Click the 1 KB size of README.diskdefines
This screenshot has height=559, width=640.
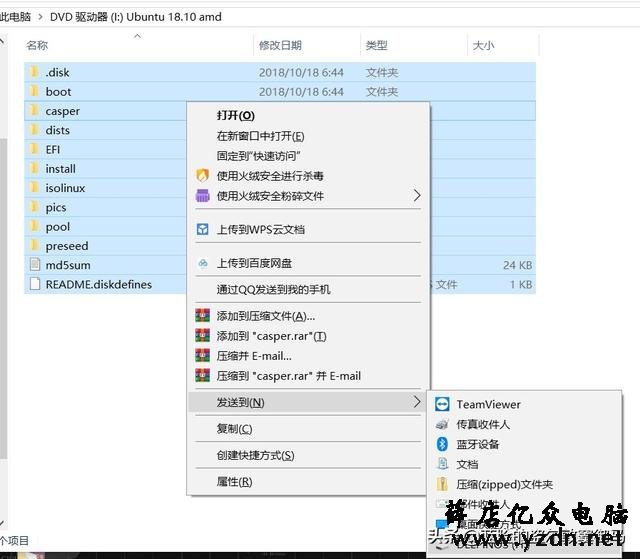click(x=521, y=284)
